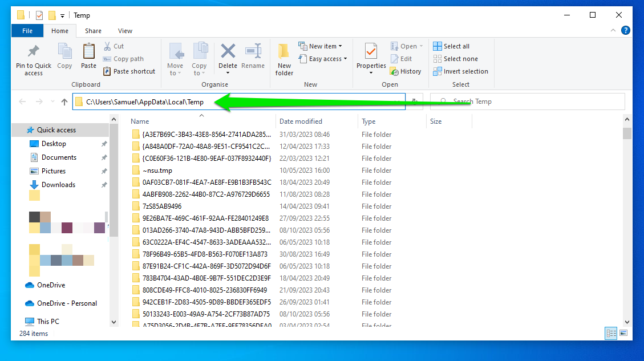644x361 pixels.
Task: Collapse the ribbon using the chevron
Action: tap(613, 31)
